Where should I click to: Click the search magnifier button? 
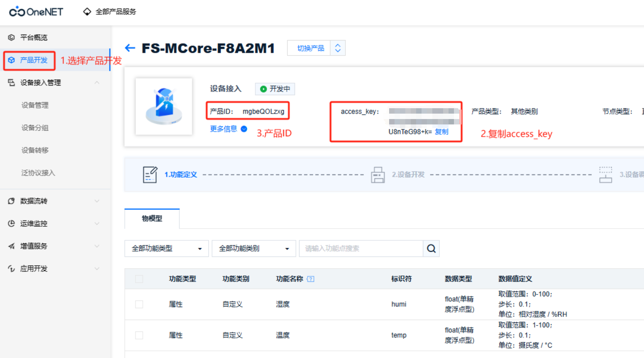(x=431, y=248)
